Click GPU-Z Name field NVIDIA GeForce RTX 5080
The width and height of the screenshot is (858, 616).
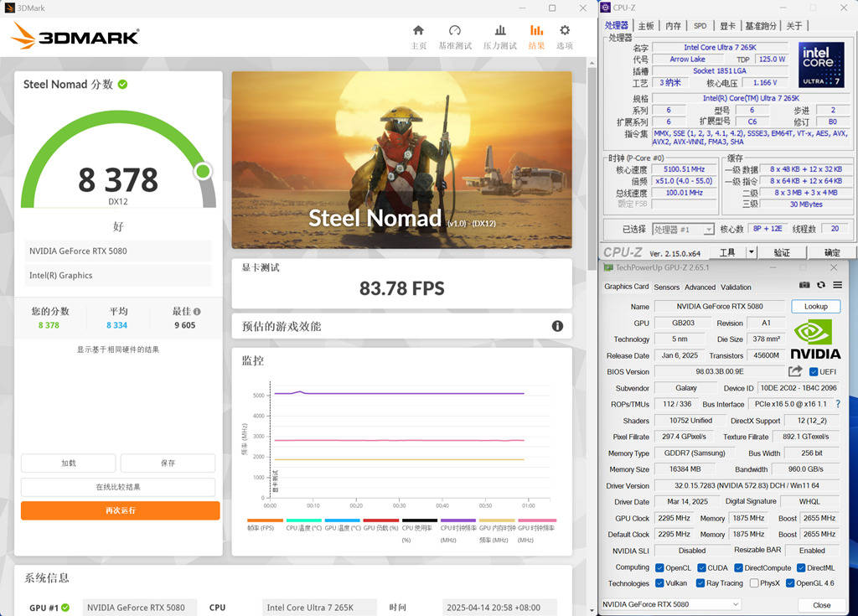(720, 307)
